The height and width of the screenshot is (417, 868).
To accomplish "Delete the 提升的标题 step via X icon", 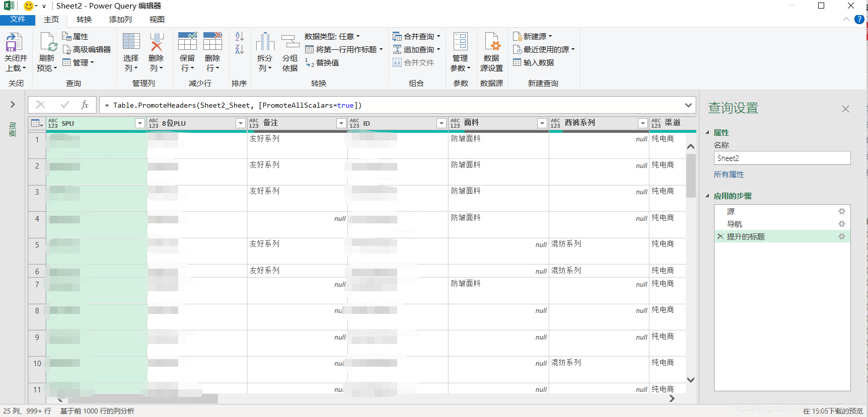I will pos(720,236).
